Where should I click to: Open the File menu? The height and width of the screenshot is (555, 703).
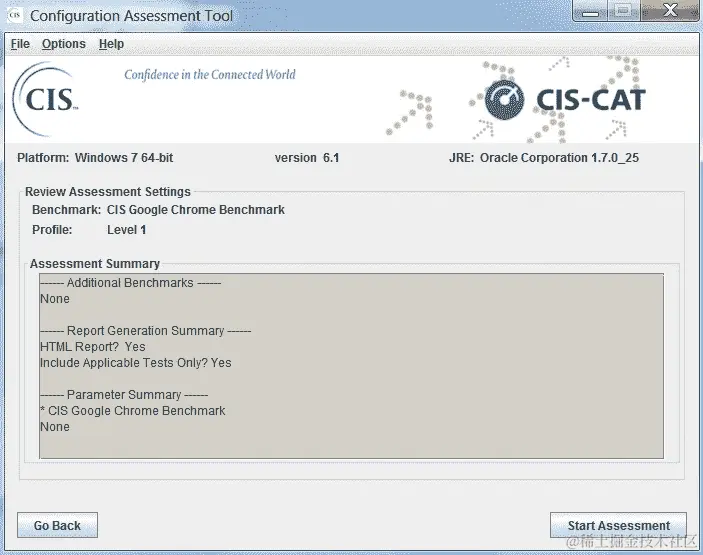[x=20, y=44]
